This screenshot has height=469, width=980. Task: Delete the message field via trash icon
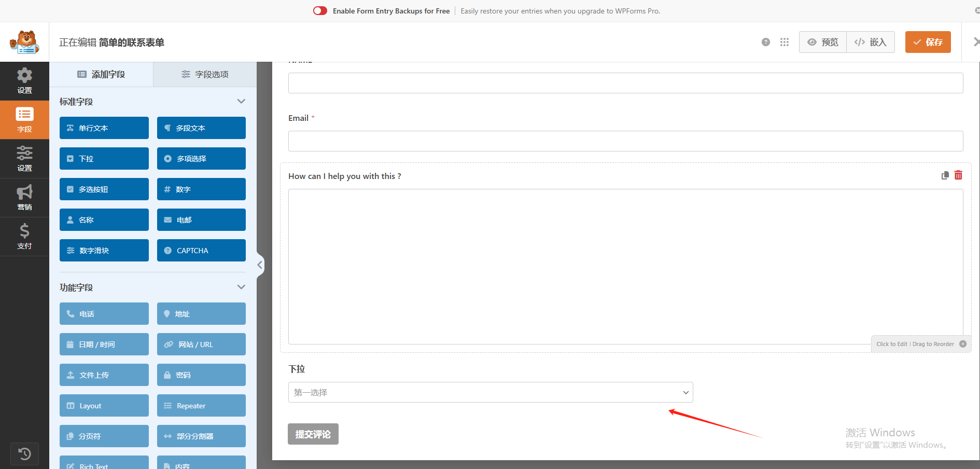(958, 175)
